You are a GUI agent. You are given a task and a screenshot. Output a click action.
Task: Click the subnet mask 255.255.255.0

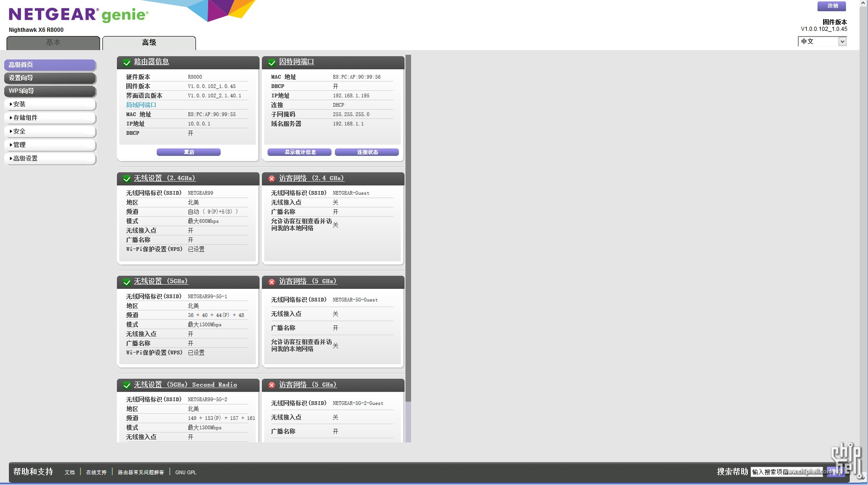point(351,114)
